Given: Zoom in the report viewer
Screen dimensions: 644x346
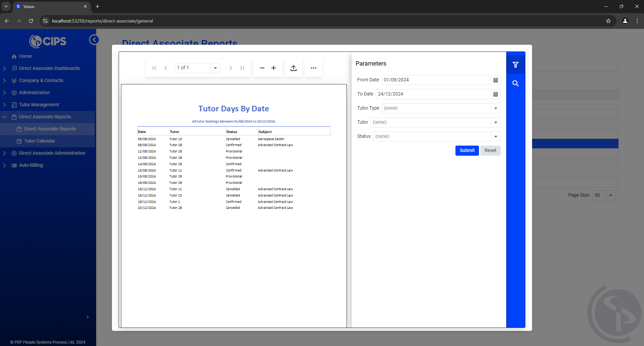Looking at the screenshot, I should pyautogui.click(x=274, y=68).
